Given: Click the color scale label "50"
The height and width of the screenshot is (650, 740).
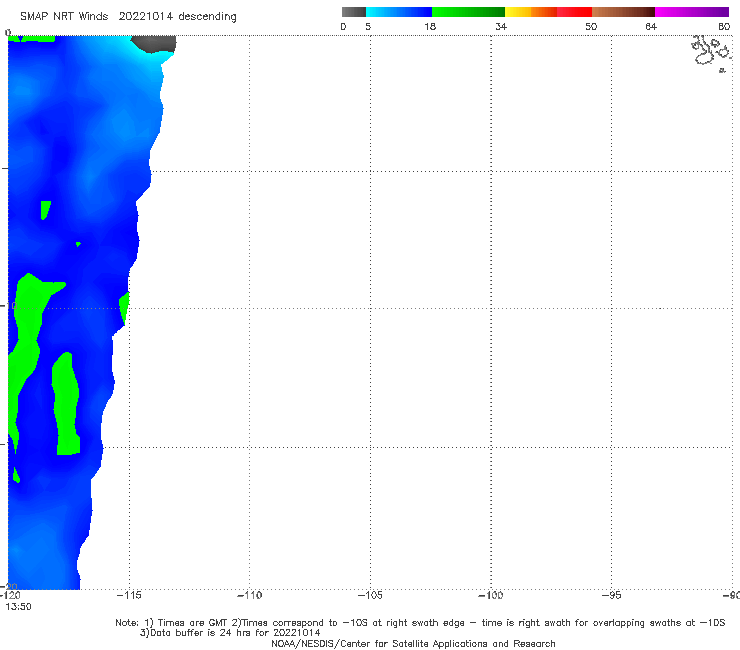Looking at the screenshot, I should (591, 26).
